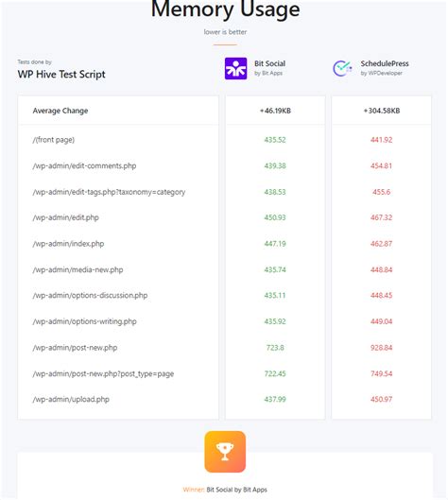The width and height of the screenshot is (448, 500).
Task: Click the Bit Social purple logo icon
Action: point(235,69)
